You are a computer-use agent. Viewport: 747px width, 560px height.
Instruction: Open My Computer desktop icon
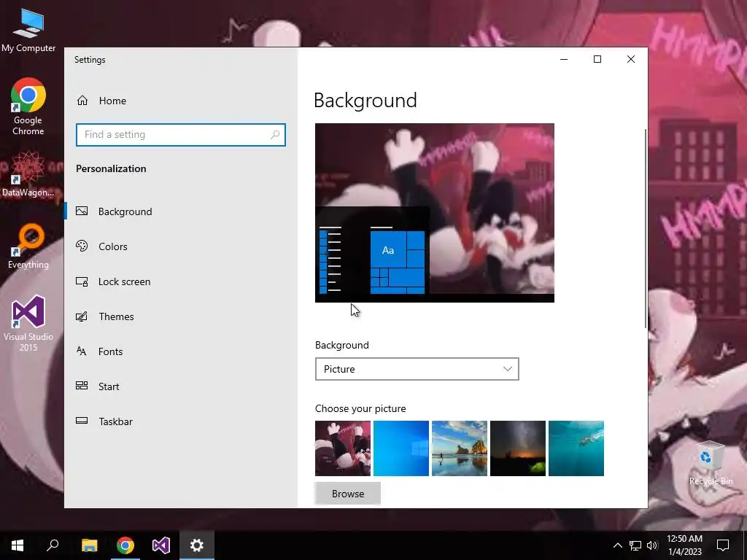(28, 29)
